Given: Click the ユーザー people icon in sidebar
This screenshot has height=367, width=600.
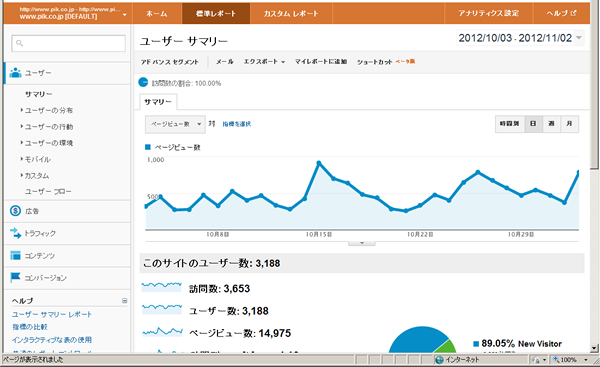Looking at the screenshot, I should pos(15,73).
